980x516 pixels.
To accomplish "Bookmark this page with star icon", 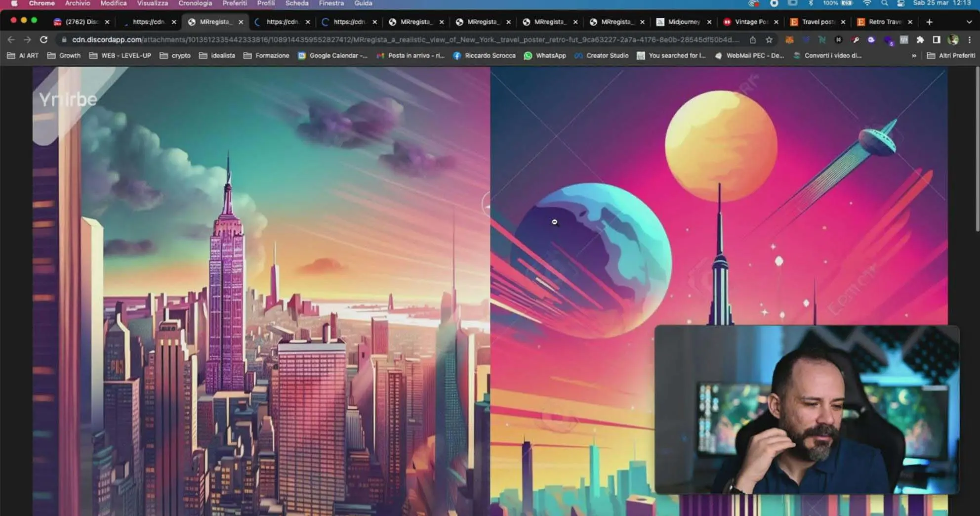I will tap(769, 40).
